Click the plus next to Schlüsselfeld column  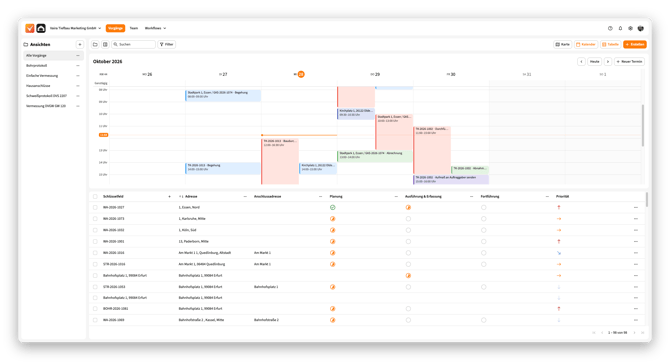pyautogui.click(x=170, y=196)
